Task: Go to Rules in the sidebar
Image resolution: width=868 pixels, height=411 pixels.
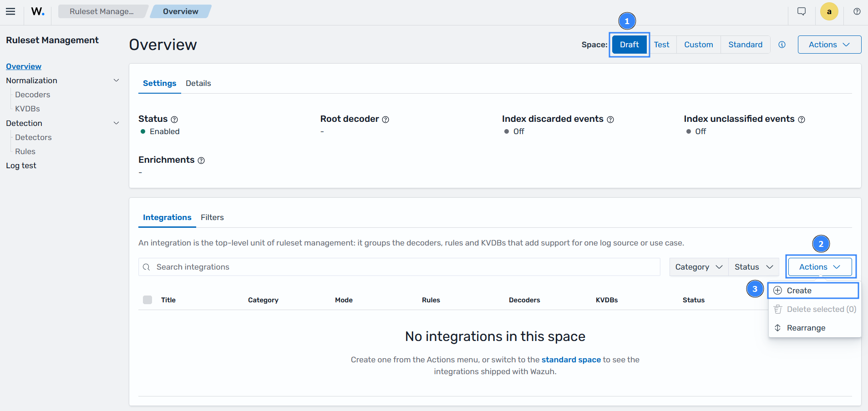Action: point(25,151)
